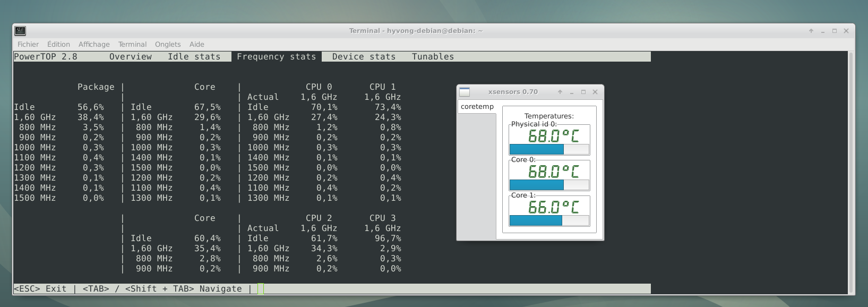Open the Édition menu

pyautogui.click(x=58, y=44)
